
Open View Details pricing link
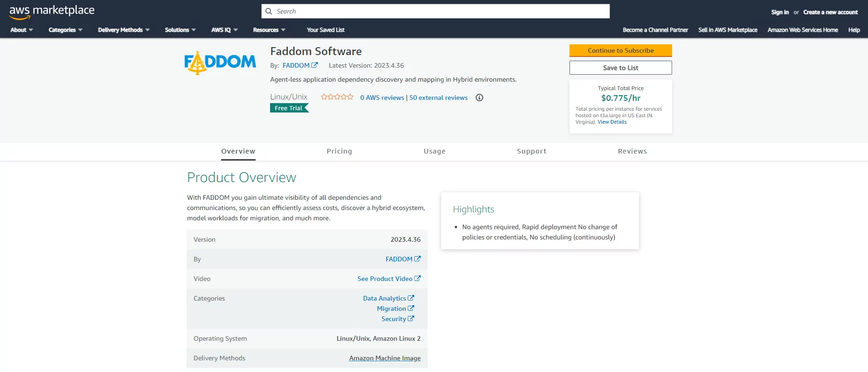pyautogui.click(x=612, y=122)
